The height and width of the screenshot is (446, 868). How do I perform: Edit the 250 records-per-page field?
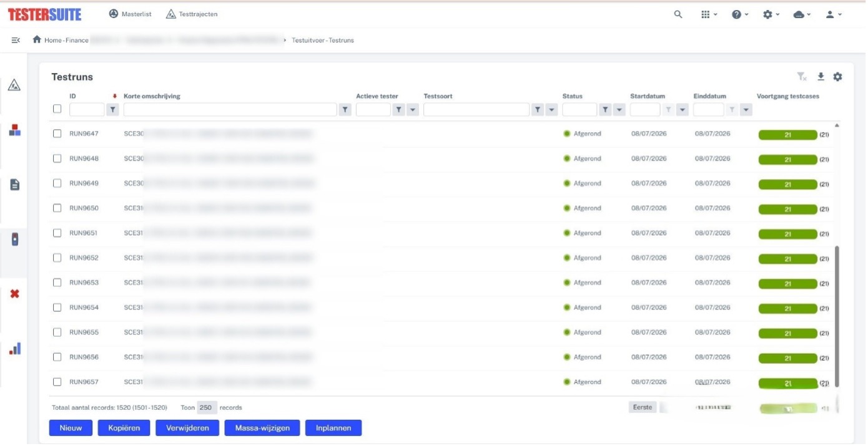[207, 407]
